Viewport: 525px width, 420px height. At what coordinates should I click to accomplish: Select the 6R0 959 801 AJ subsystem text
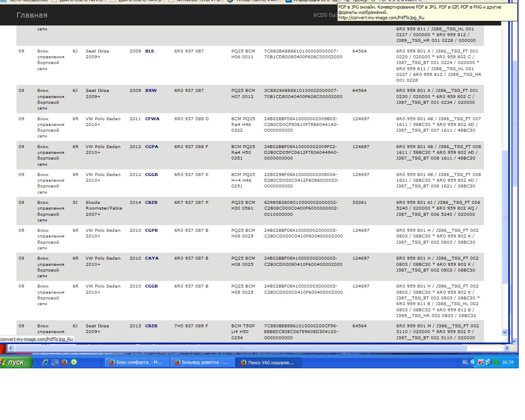438,208
